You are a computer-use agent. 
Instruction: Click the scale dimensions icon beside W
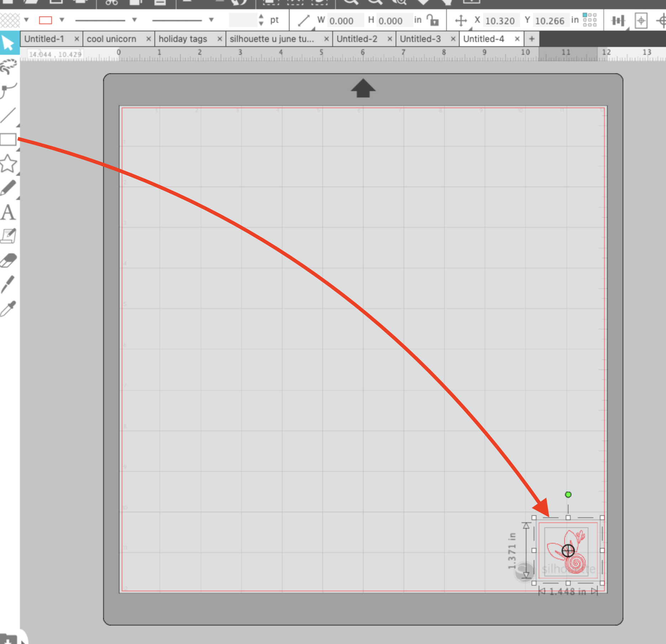(x=304, y=21)
